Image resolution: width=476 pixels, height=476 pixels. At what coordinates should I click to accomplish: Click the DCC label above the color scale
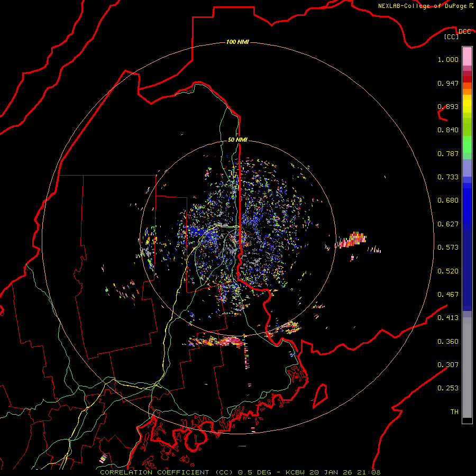464,31
